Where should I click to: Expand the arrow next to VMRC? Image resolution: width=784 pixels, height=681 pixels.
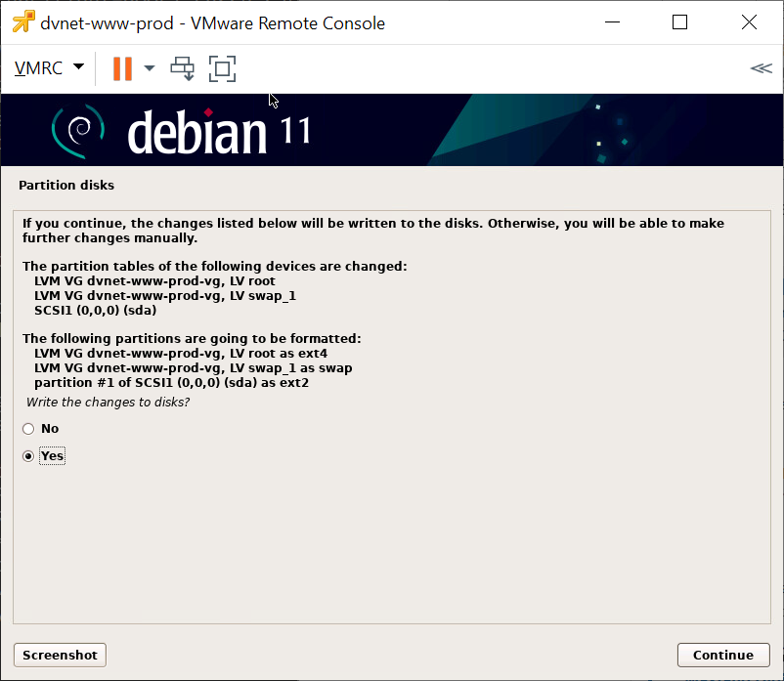[x=78, y=68]
